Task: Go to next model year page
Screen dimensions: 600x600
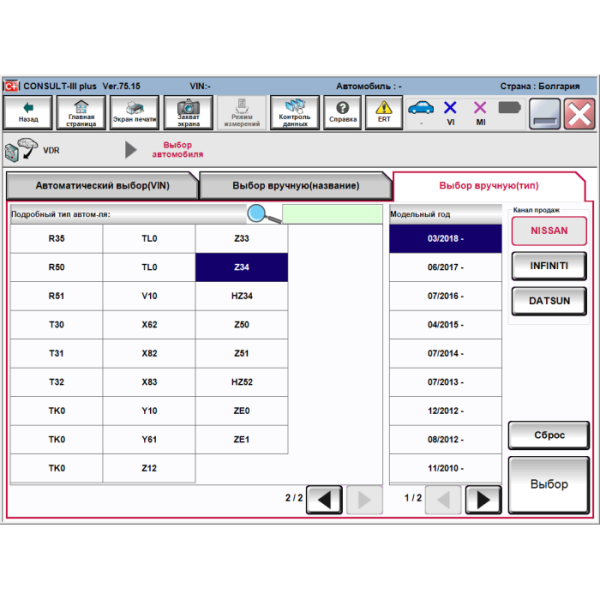Action: [x=483, y=498]
